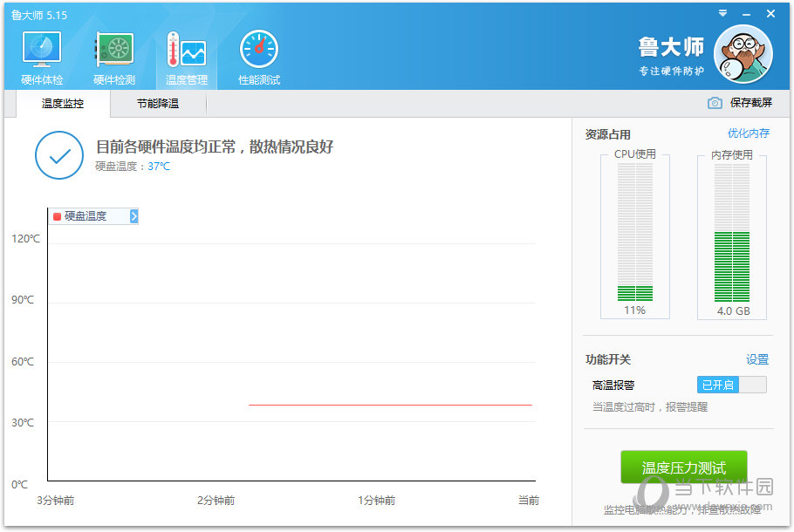Click the 内存使用 memory usage meter

[731, 231]
